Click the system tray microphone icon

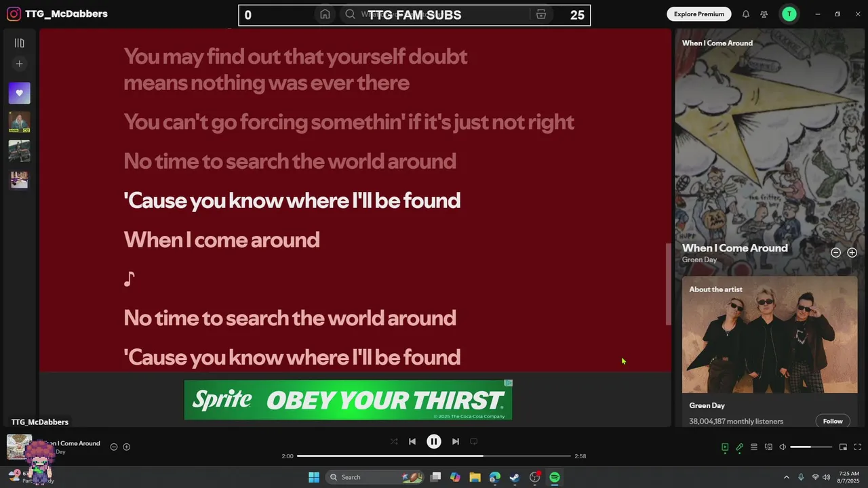pos(801,477)
